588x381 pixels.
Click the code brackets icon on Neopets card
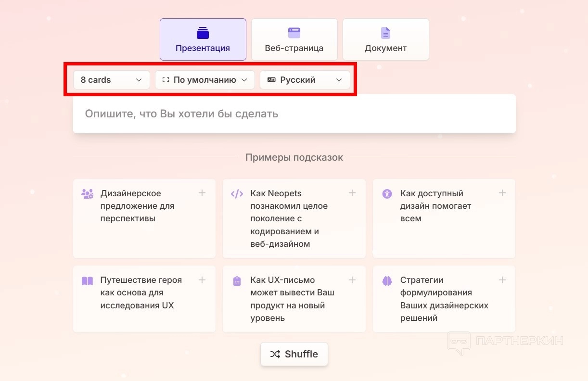pos(237,194)
